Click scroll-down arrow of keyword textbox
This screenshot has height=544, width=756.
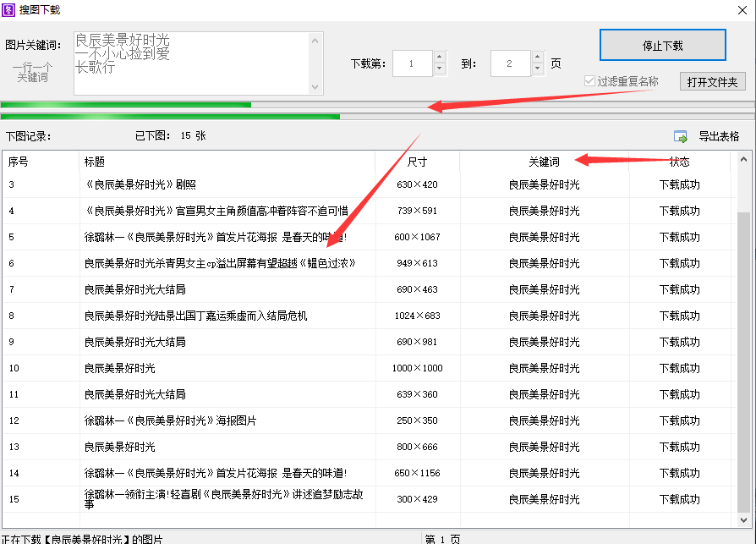tap(315, 87)
